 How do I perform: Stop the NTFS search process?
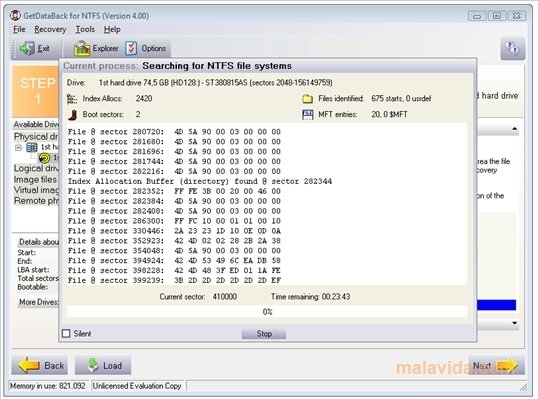(264, 333)
